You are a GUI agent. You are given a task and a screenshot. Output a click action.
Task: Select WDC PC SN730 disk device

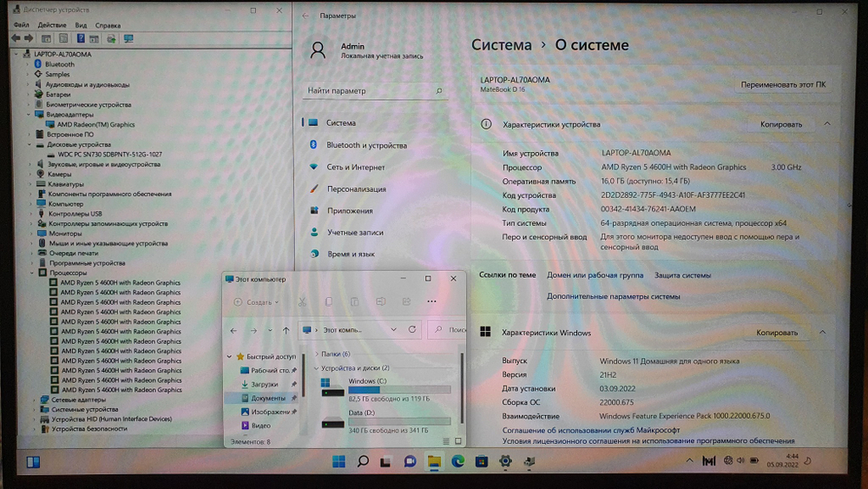(109, 155)
